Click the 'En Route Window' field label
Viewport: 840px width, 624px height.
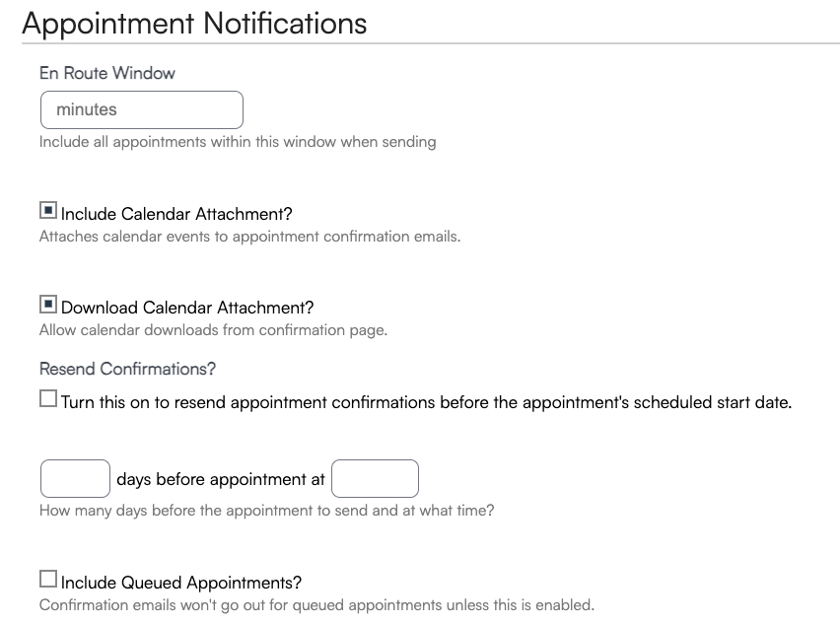[x=107, y=73]
